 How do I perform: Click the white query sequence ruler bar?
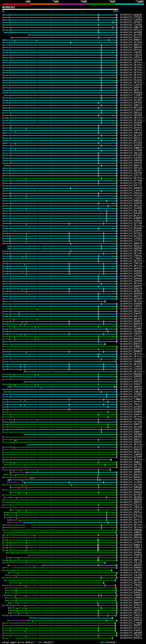pos(60,10)
